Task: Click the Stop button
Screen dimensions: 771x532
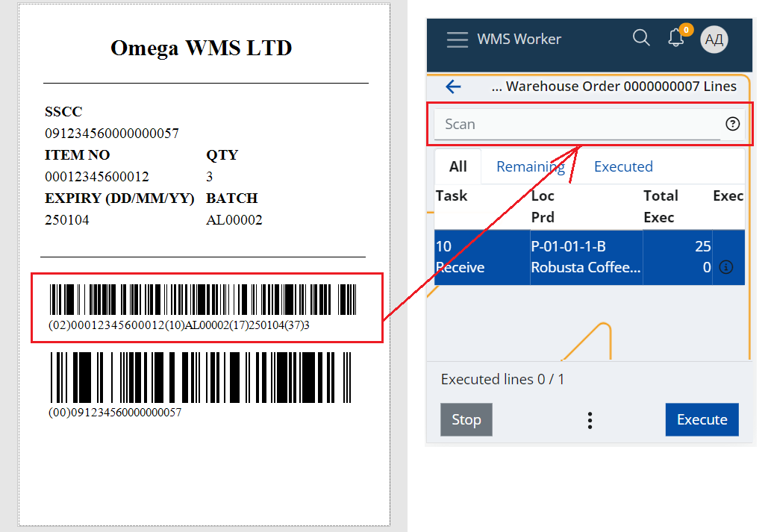Action: [x=466, y=419]
